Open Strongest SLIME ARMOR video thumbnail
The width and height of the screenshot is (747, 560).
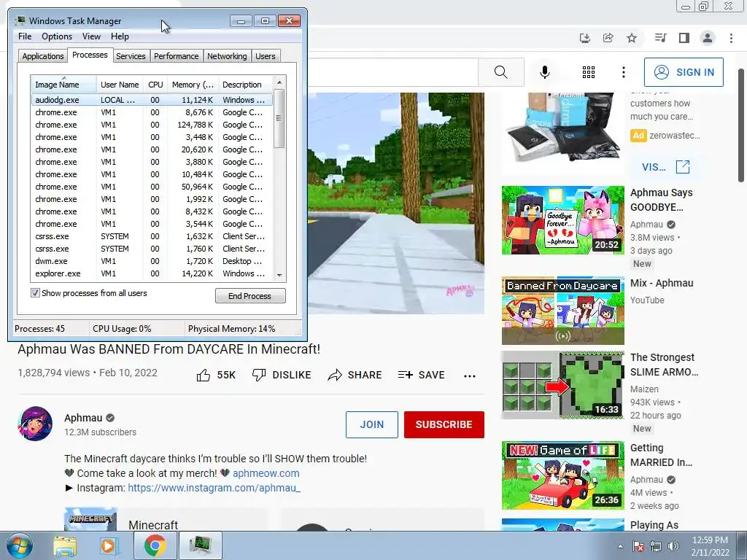pos(562,385)
